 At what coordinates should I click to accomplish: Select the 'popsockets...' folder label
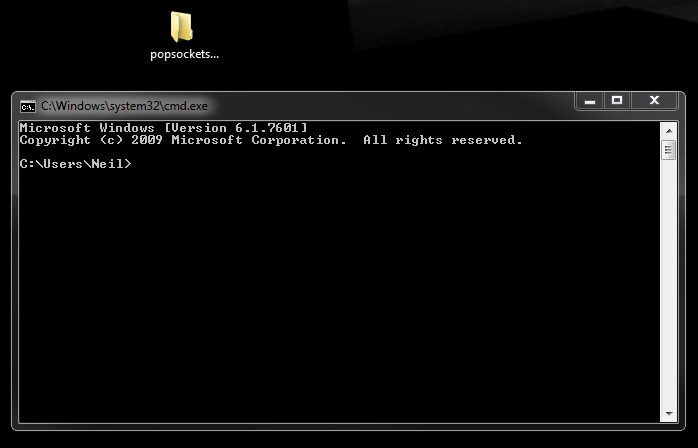[184, 54]
